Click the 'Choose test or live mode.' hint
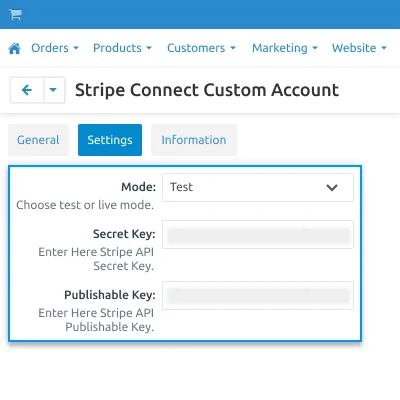 pyautogui.click(x=85, y=205)
